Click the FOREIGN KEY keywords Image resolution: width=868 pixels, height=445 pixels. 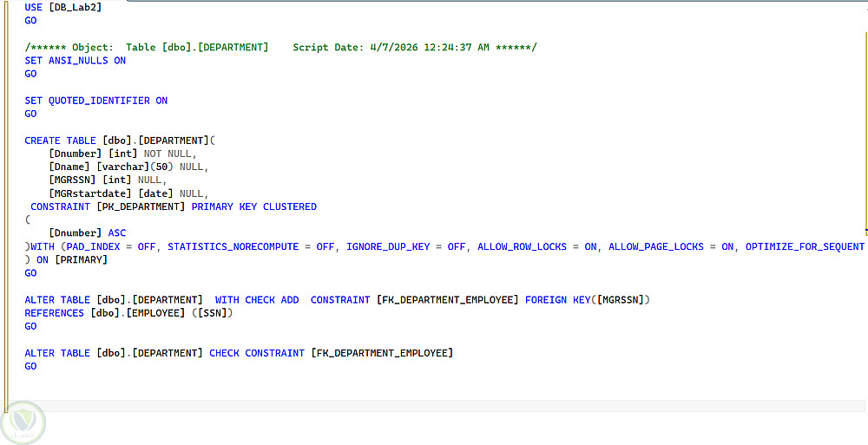[558, 299]
